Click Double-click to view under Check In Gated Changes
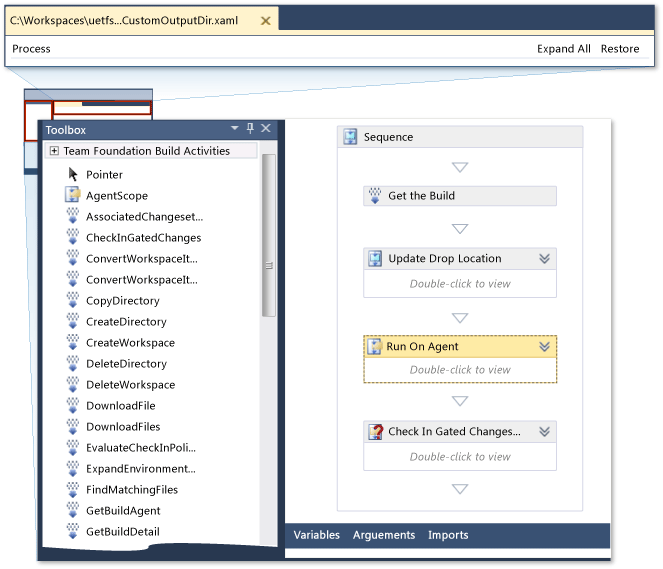The image size is (663, 569). pos(460,457)
